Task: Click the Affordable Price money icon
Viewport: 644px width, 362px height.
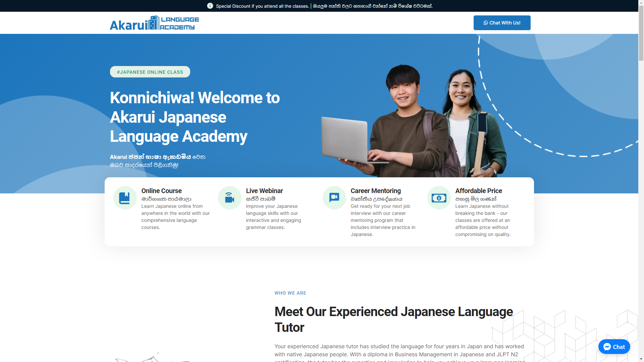Action: (439, 198)
